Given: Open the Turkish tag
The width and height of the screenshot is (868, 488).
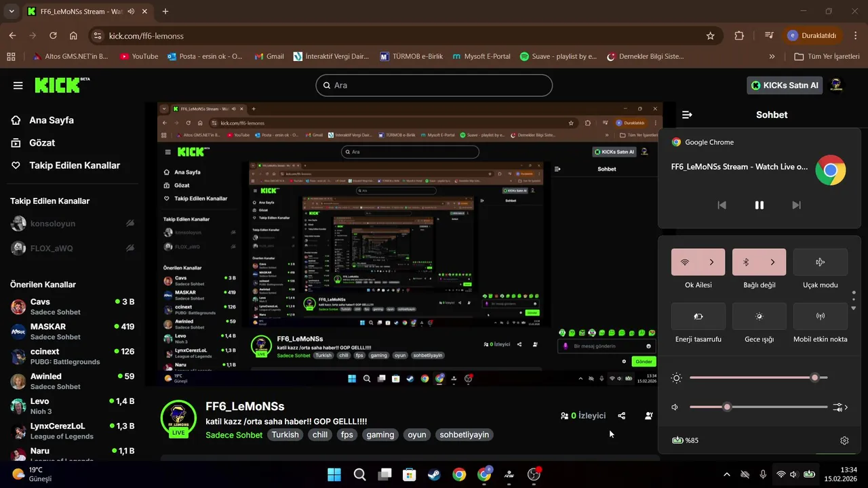Looking at the screenshot, I should click(x=285, y=434).
